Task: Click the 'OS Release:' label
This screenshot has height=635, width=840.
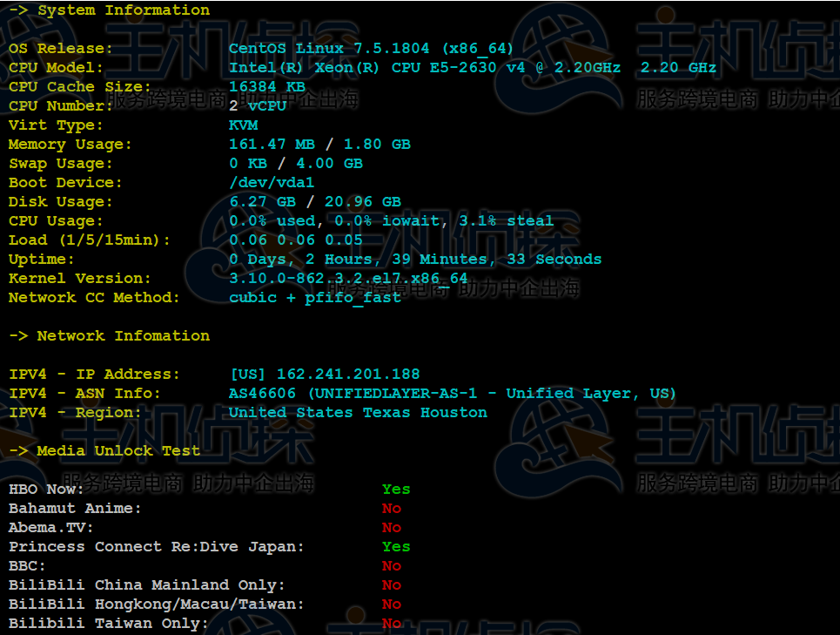Action: (61, 48)
